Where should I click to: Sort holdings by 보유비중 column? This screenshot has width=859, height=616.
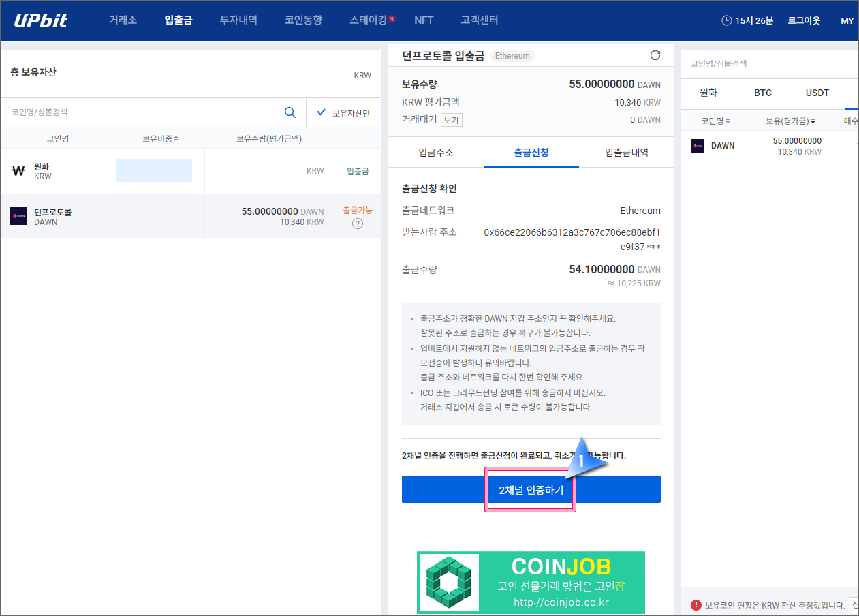(x=160, y=138)
